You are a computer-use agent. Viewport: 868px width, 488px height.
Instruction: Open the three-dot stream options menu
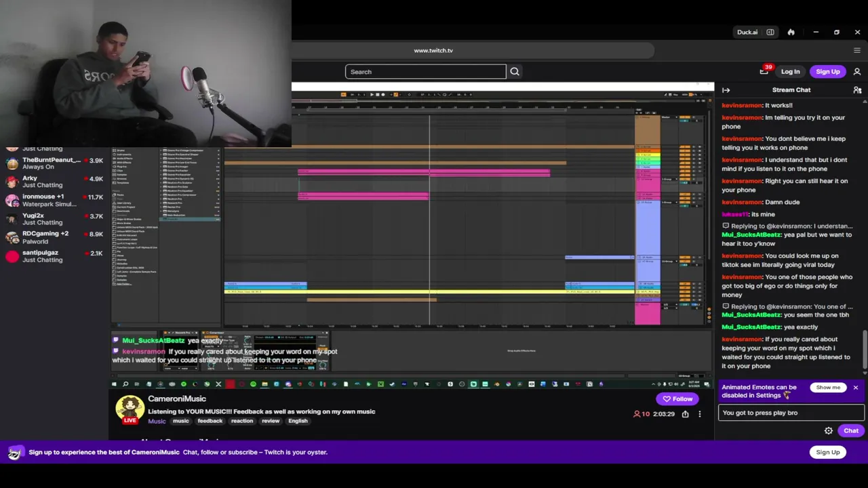[x=700, y=414]
